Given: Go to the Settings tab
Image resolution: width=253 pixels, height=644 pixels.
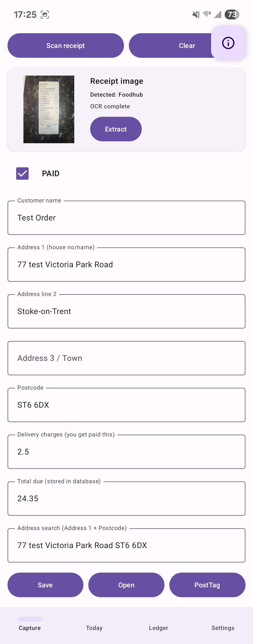Looking at the screenshot, I should [223, 627].
